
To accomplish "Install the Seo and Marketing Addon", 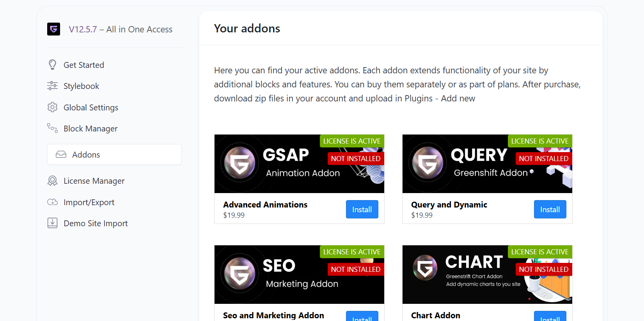I will click(362, 317).
